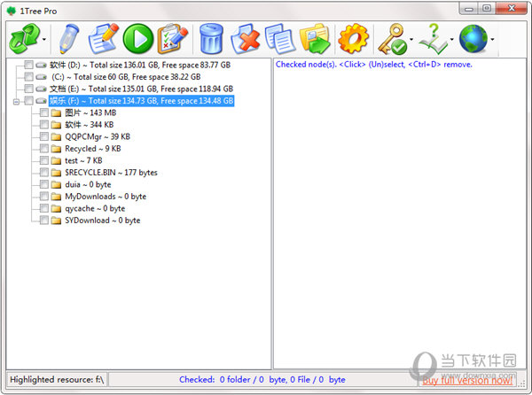Screen dimensions: 532x395
Task: Check the QQPCMgr folder checkbox
Action: pos(44,136)
